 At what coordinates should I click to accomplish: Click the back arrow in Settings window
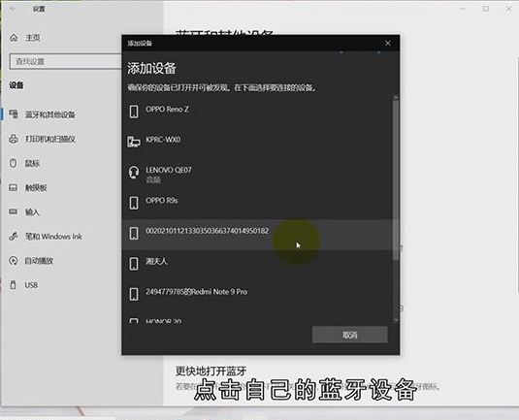click(13, 9)
